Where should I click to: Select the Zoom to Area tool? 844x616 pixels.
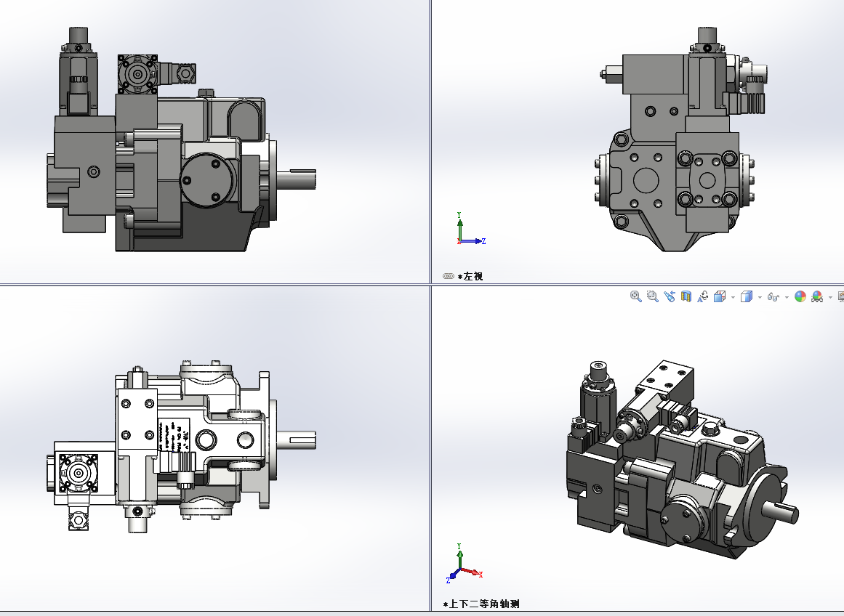click(x=652, y=296)
